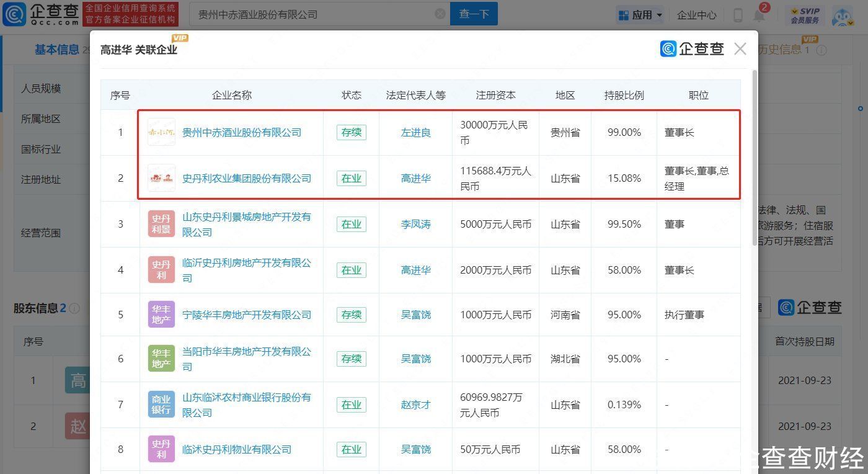868x474 pixels.
Task: Click the 查一下 search button
Action: coord(474,14)
